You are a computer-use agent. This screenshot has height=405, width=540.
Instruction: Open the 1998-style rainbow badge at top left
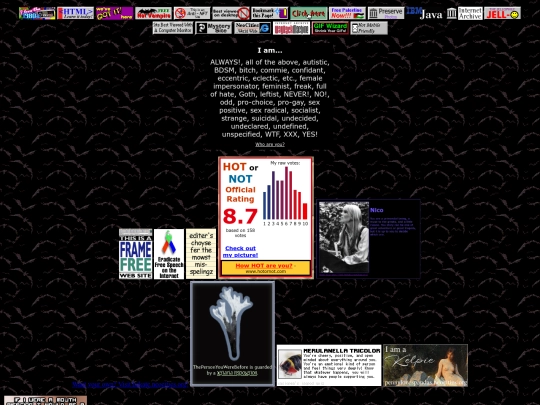click(37, 13)
